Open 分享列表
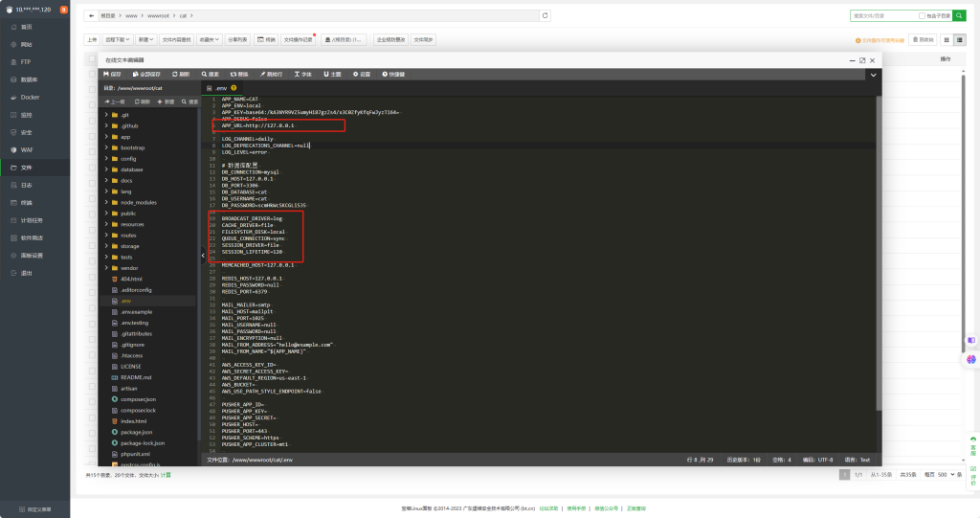 tap(237, 39)
